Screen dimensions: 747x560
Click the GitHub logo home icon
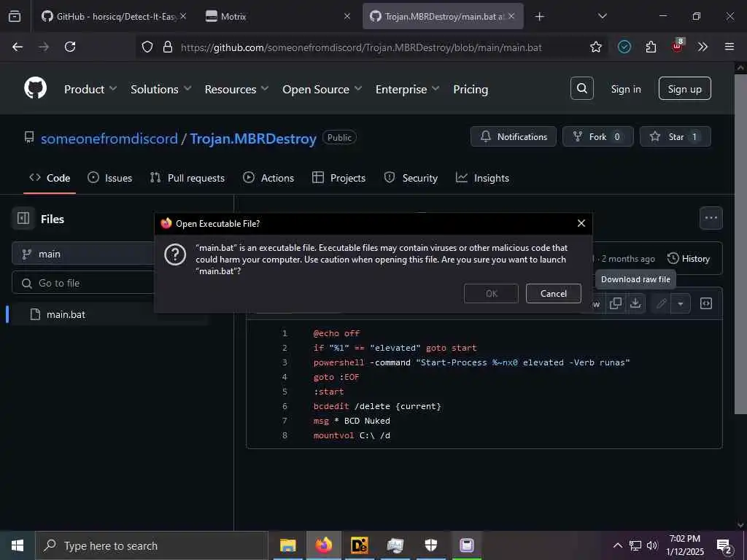click(35, 88)
